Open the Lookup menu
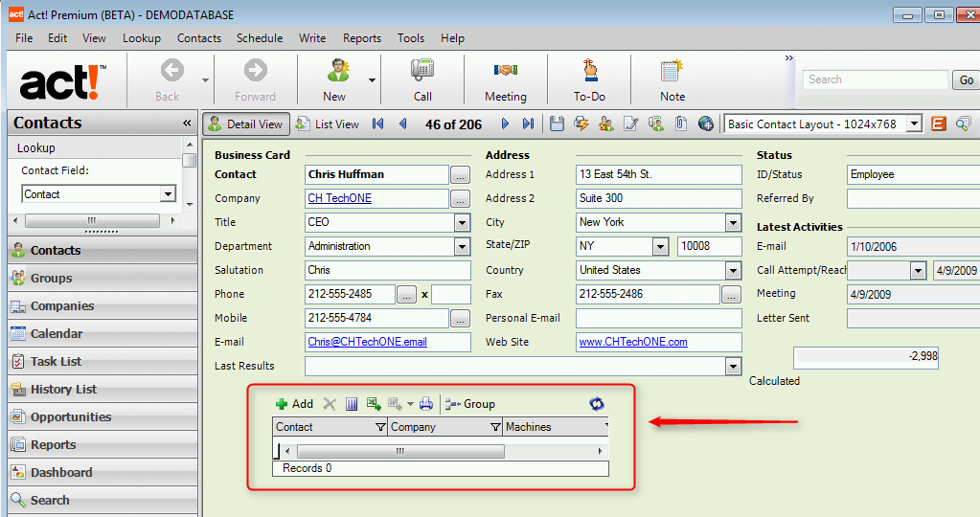 coord(142,38)
